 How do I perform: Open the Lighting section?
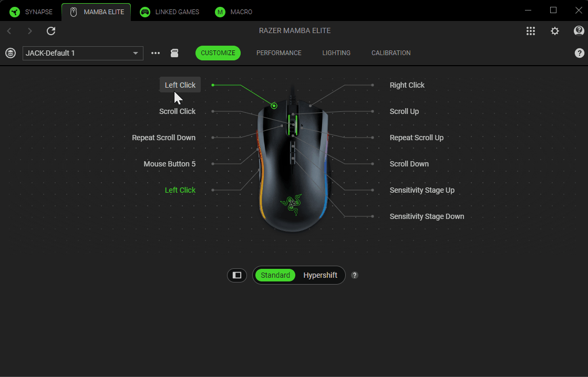click(336, 53)
